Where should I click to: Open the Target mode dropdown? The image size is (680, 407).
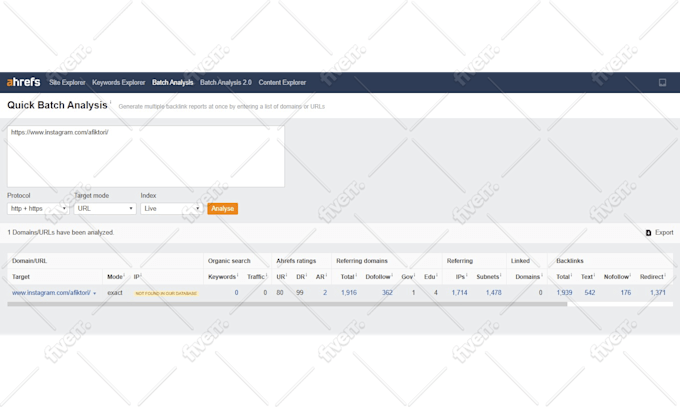(105, 209)
